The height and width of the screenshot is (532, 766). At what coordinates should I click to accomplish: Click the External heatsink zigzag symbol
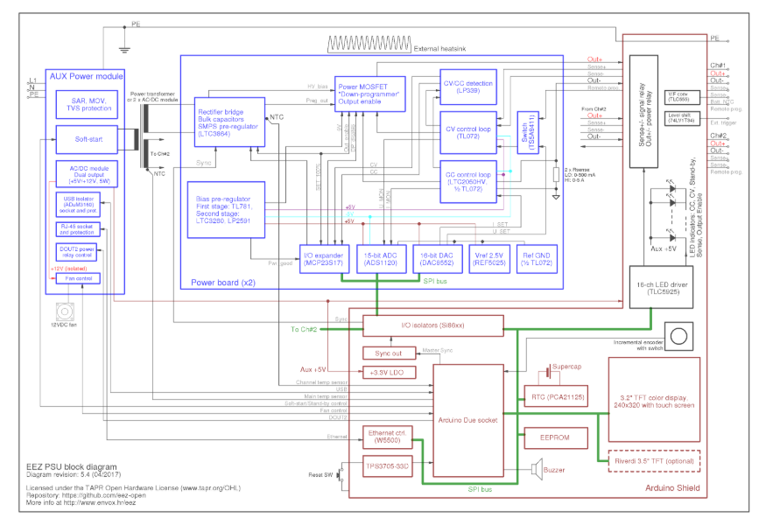[x=369, y=44]
